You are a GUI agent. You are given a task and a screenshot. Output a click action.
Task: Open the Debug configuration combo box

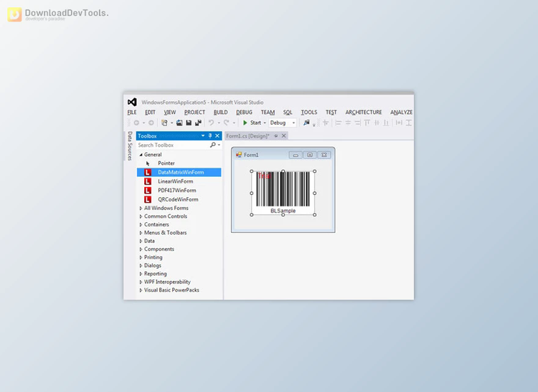(x=283, y=123)
